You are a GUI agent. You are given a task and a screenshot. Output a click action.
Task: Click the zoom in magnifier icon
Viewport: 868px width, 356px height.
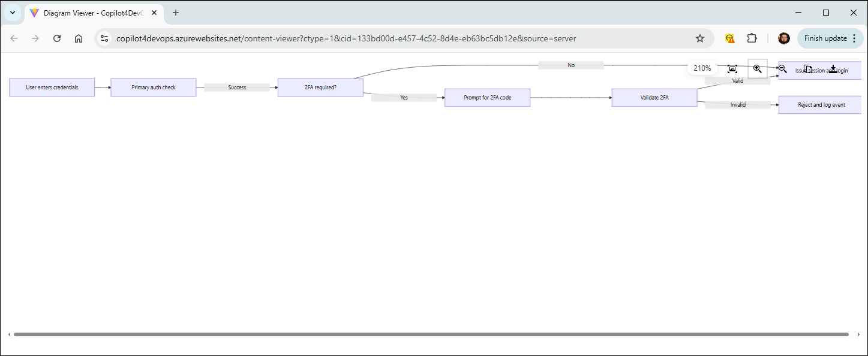pyautogui.click(x=758, y=69)
